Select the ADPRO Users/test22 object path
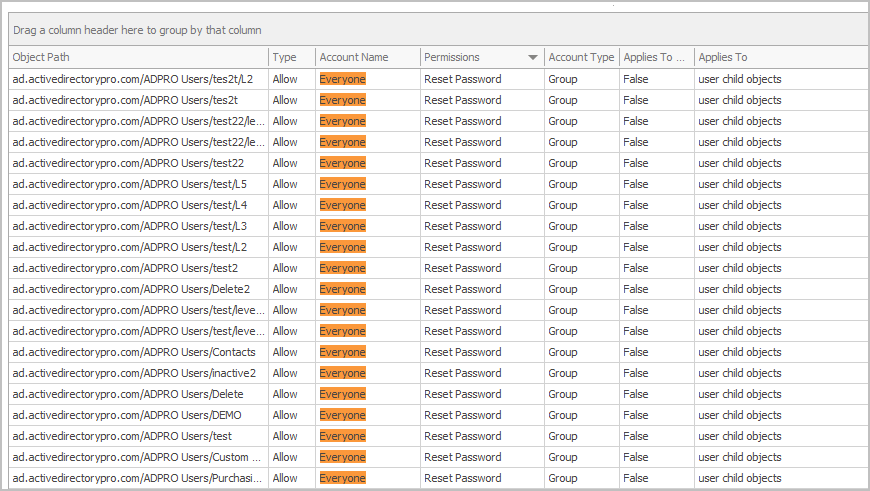The height and width of the screenshot is (491, 870). point(128,164)
